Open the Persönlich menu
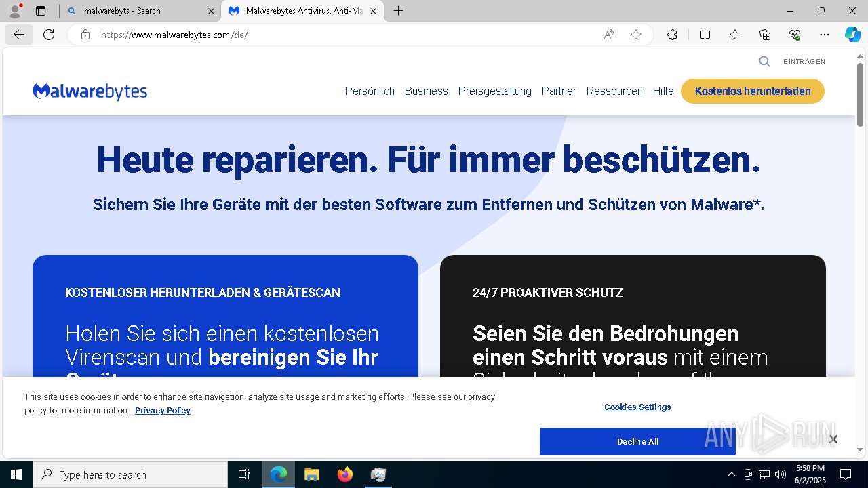 point(370,91)
